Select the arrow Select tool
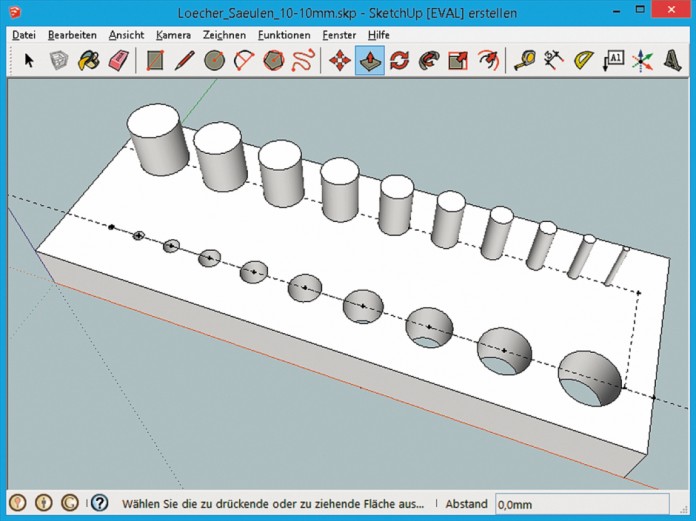Image resolution: width=696 pixels, height=521 pixels. pyautogui.click(x=29, y=61)
